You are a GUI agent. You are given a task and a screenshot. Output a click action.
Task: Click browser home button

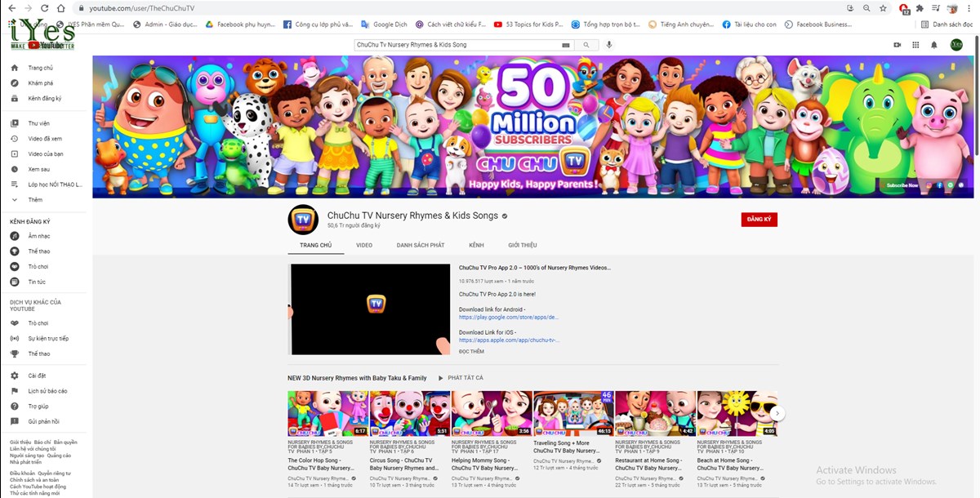pos(61,7)
